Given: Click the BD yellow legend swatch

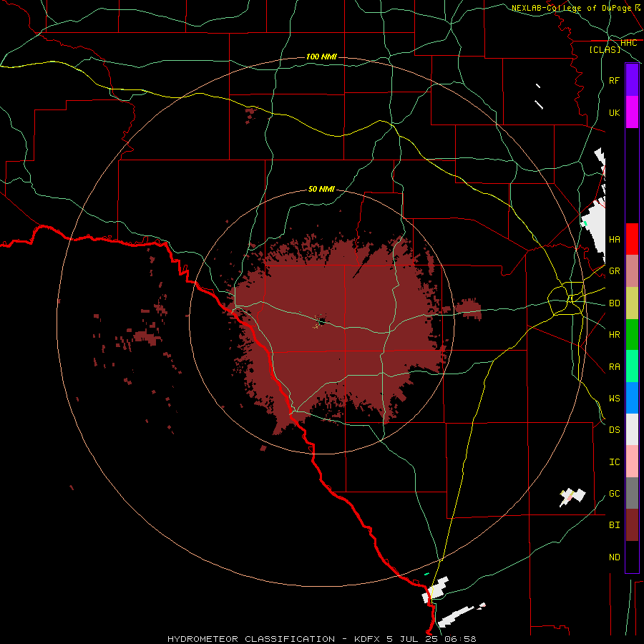Looking at the screenshot, I should click(x=632, y=303).
